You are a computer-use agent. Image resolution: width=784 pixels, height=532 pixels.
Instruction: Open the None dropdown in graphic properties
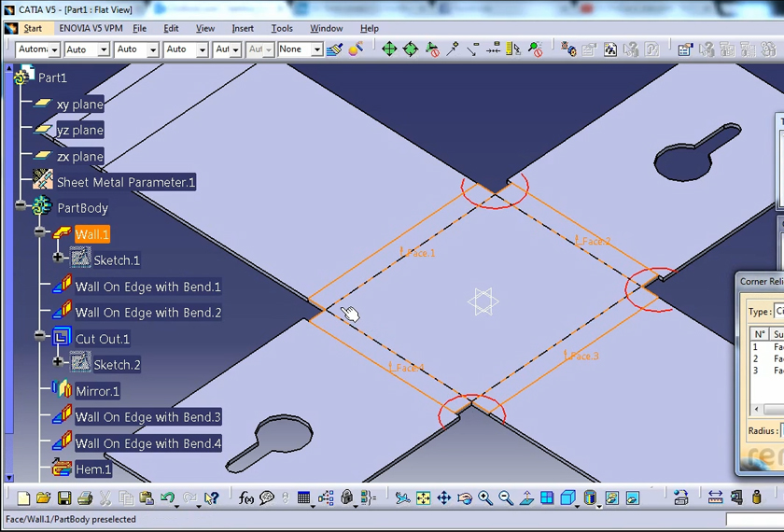tap(317, 49)
